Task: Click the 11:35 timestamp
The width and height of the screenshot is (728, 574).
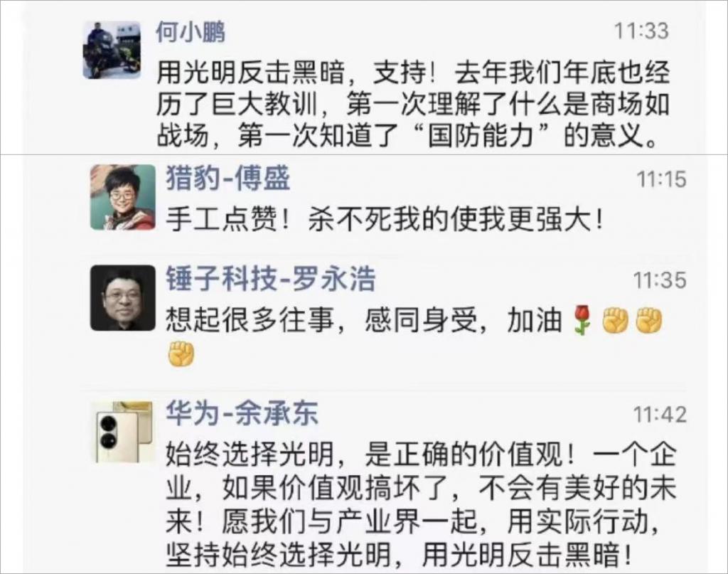Action: point(660,280)
